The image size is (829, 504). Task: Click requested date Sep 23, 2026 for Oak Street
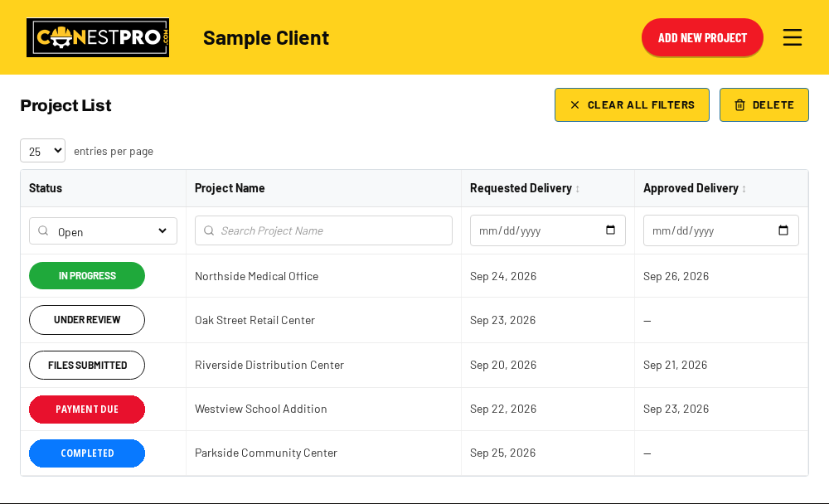click(503, 320)
